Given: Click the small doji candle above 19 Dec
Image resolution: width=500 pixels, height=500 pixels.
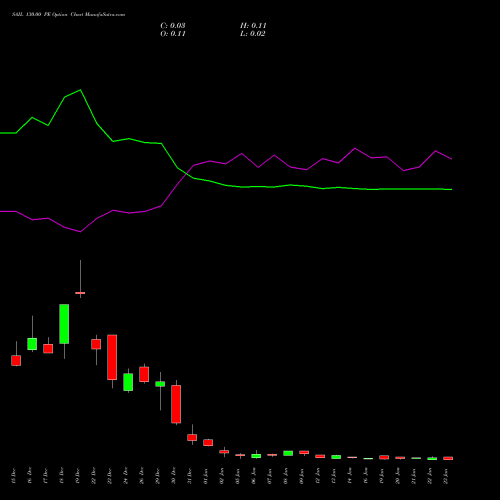Looking at the screenshot, I should (80, 293).
